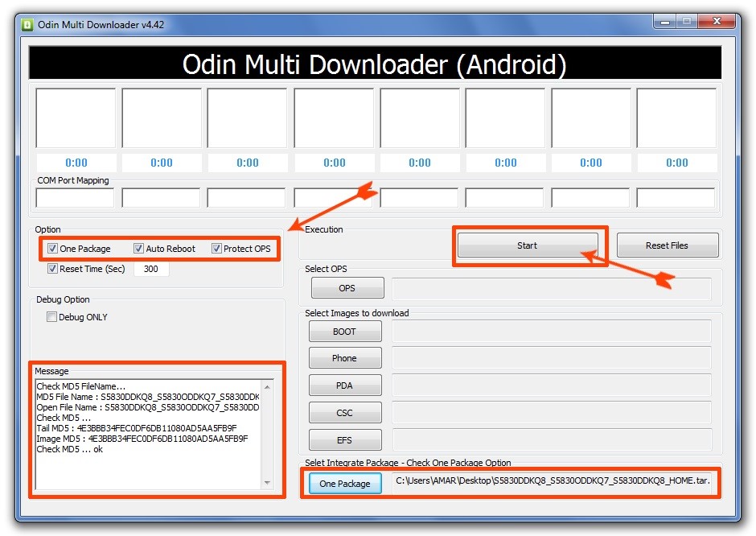Screen dimensions: 756x536
Task: Click the first COM Port Mapping field
Action: point(76,198)
